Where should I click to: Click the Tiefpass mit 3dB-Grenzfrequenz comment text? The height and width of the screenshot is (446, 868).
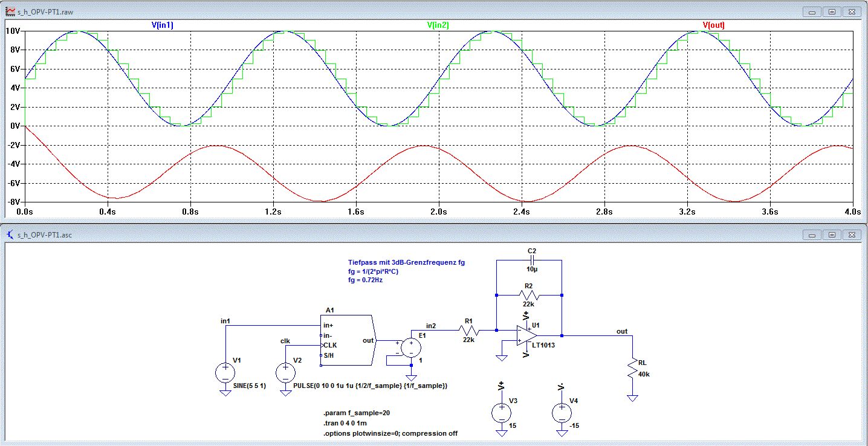[406, 262]
